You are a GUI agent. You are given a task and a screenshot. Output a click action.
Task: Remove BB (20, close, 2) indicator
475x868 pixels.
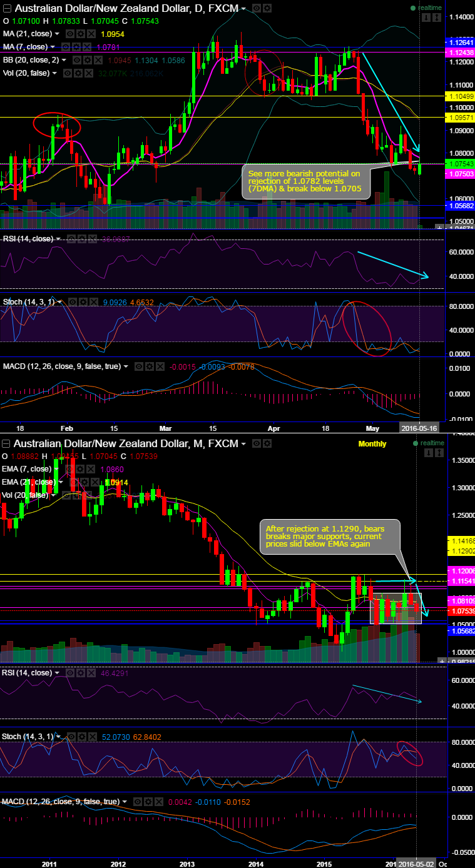coord(98,60)
